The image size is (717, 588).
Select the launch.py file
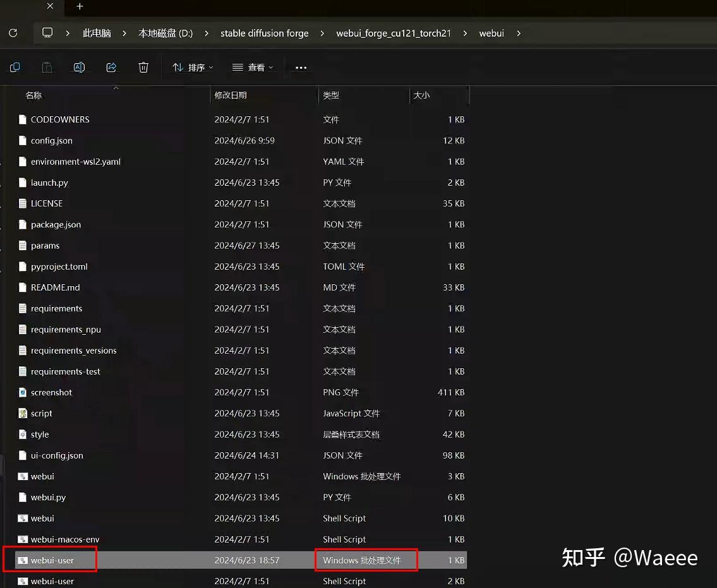(49, 183)
